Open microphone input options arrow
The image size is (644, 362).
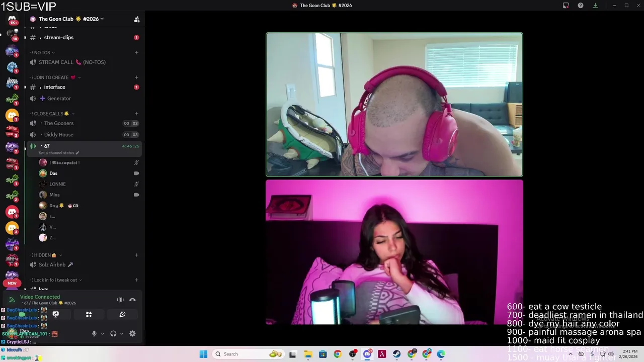(103, 333)
